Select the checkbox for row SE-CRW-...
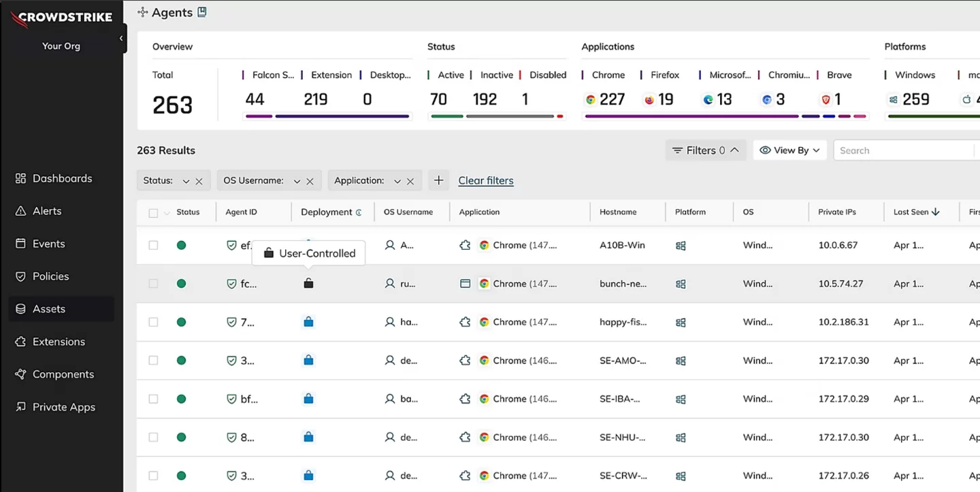Screen dimensions: 980x492 tap(153, 476)
